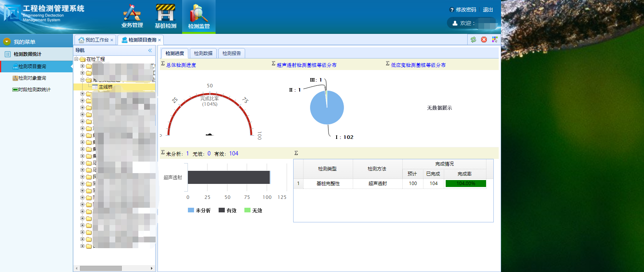Image resolution: width=644 pixels, height=272 pixels.
Task: Click the sigma icon beside 低应变检测基桩等级分布
Action: [388, 64]
